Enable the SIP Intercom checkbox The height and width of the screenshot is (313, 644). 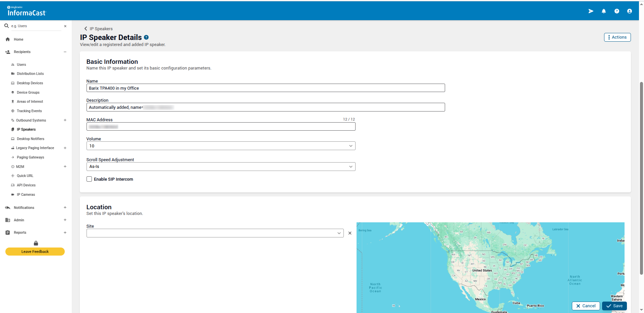[x=89, y=179]
